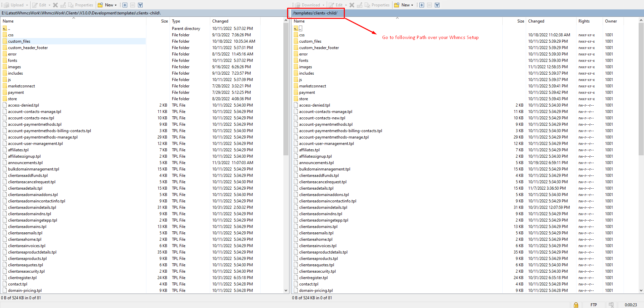
Task: Click the remote panel Properties button
Action: (x=377, y=5)
